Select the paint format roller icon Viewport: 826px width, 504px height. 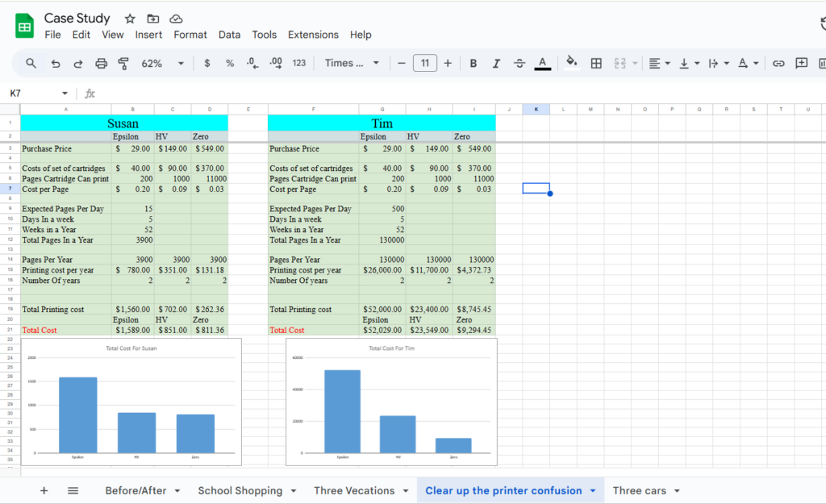pyautogui.click(x=123, y=64)
